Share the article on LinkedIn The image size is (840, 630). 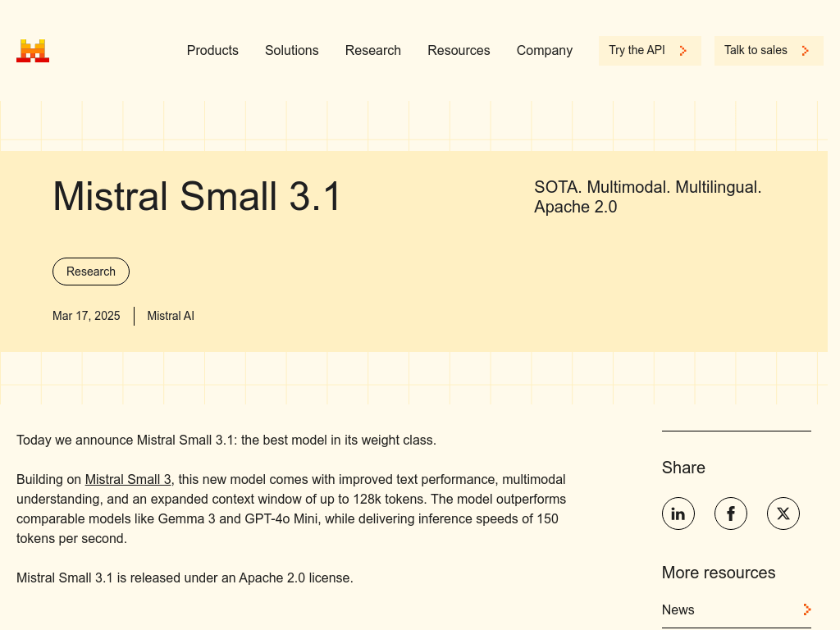(x=678, y=514)
